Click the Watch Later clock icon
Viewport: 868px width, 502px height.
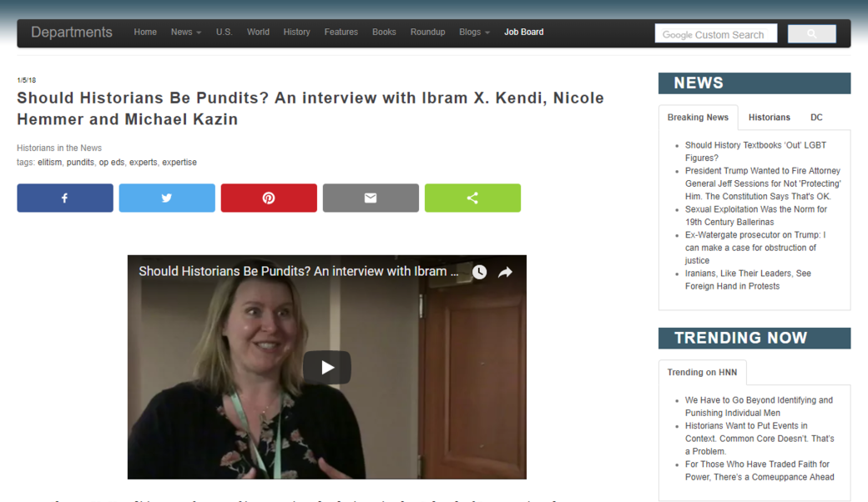click(479, 273)
